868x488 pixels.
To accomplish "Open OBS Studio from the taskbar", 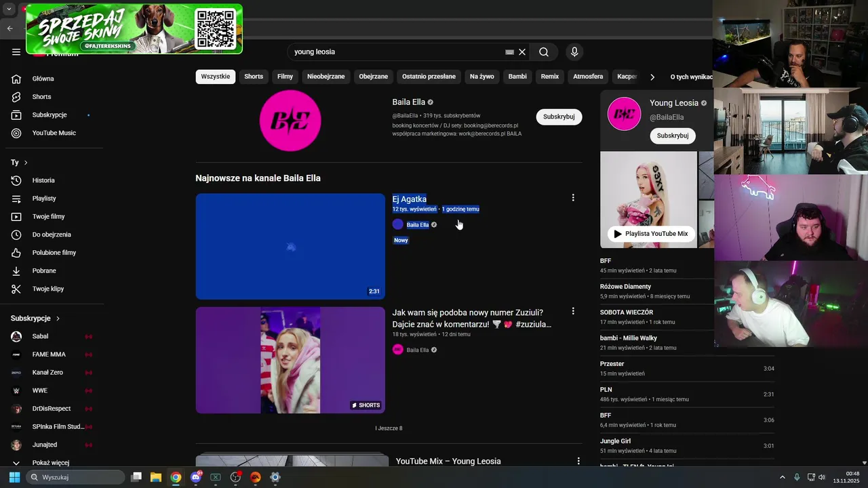I will [x=235, y=477].
